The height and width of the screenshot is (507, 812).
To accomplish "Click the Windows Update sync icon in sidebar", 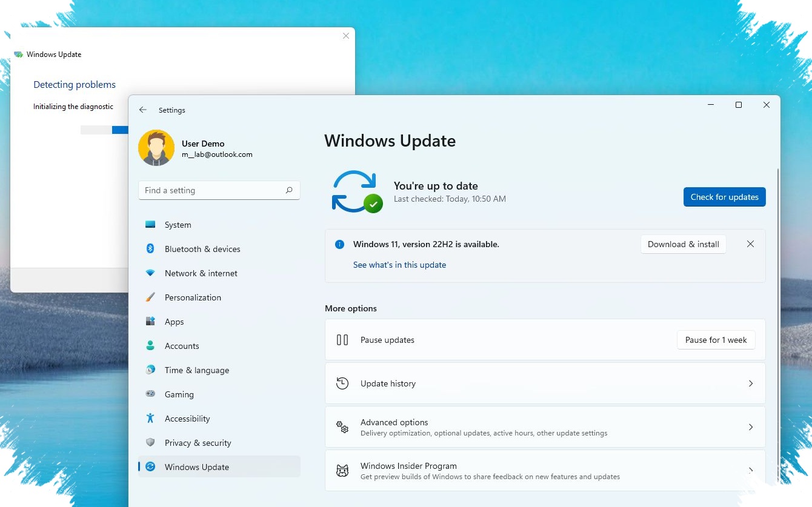I will pyautogui.click(x=150, y=466).
